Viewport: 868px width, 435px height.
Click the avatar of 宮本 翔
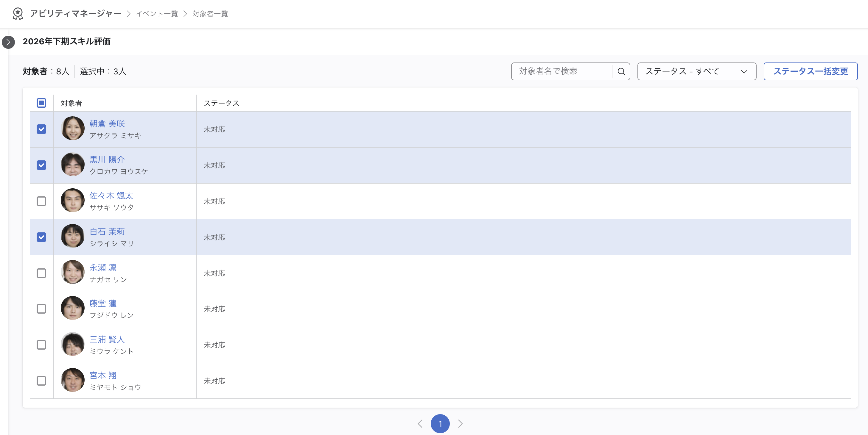73,380
